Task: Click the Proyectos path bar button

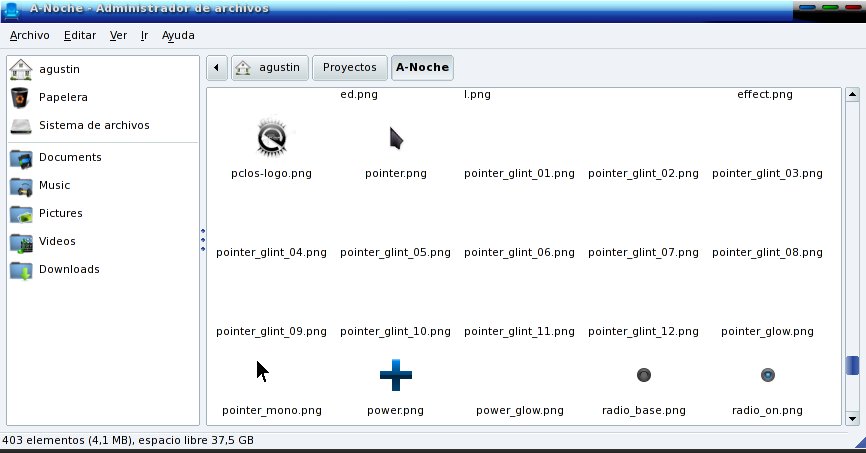Action: click(x=350, y=68)
